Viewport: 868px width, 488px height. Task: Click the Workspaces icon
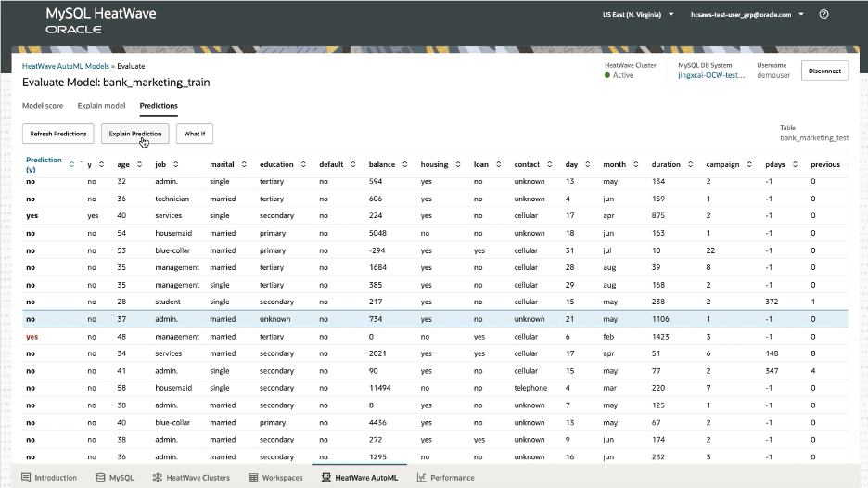click(253, 478)
